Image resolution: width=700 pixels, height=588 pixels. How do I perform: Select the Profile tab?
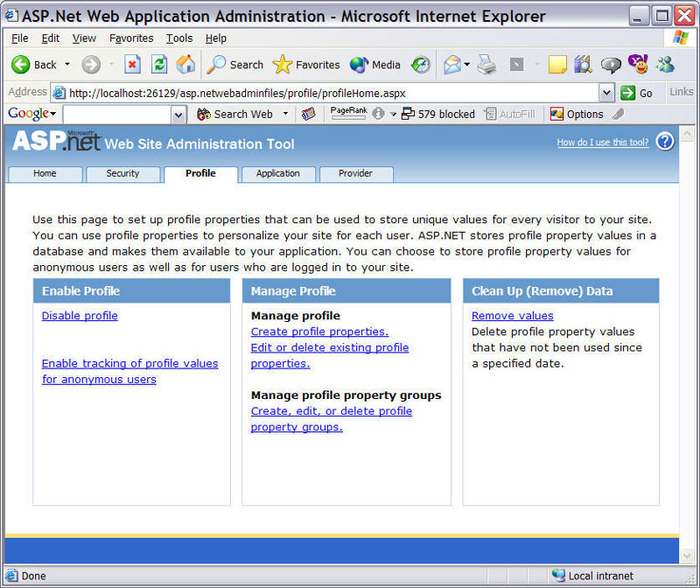(200, 174)
